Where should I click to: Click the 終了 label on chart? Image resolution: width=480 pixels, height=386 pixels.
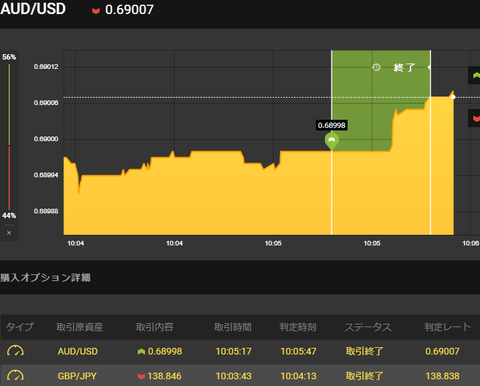point(404,68)
